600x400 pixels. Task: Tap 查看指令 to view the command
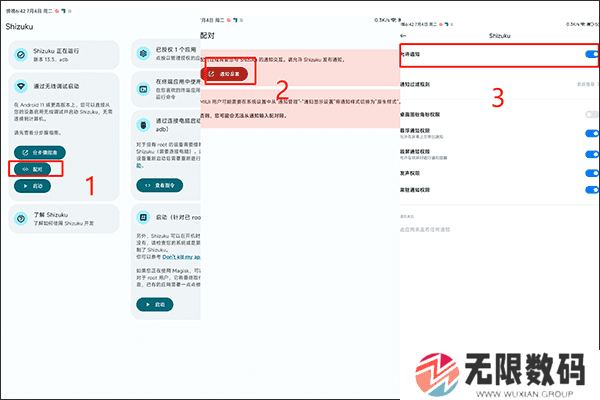pyautogui.click(x=160, y=185)
